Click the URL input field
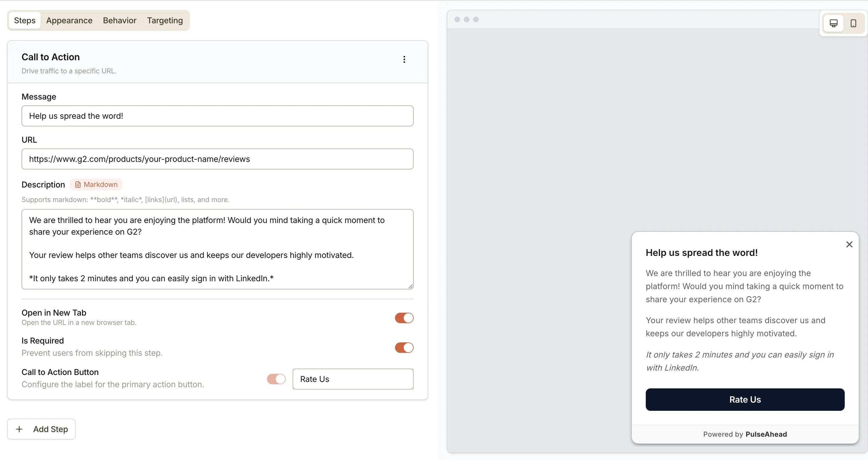Screen dimensions: 868x460 tap(217, 159)
